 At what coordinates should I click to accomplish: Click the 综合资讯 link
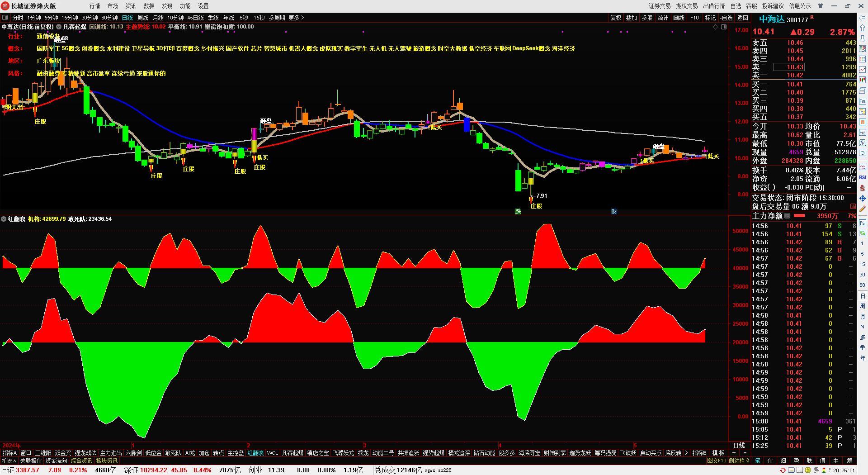(81, 461)
